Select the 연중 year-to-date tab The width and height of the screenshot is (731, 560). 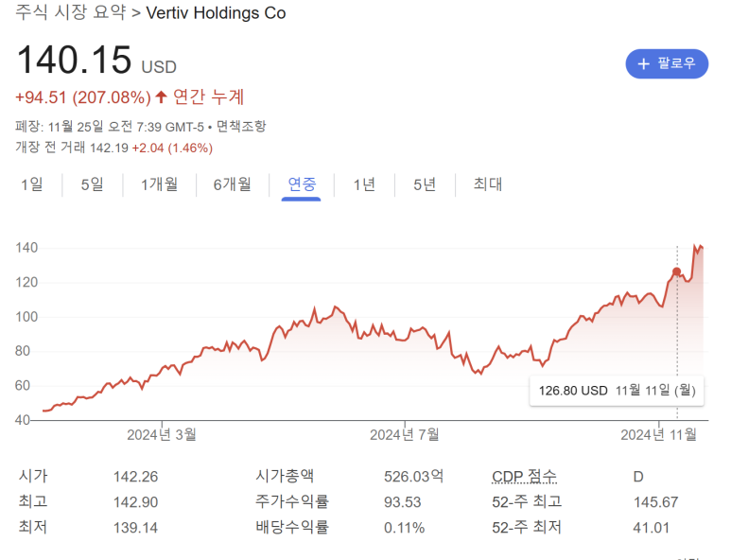[302, 184]
